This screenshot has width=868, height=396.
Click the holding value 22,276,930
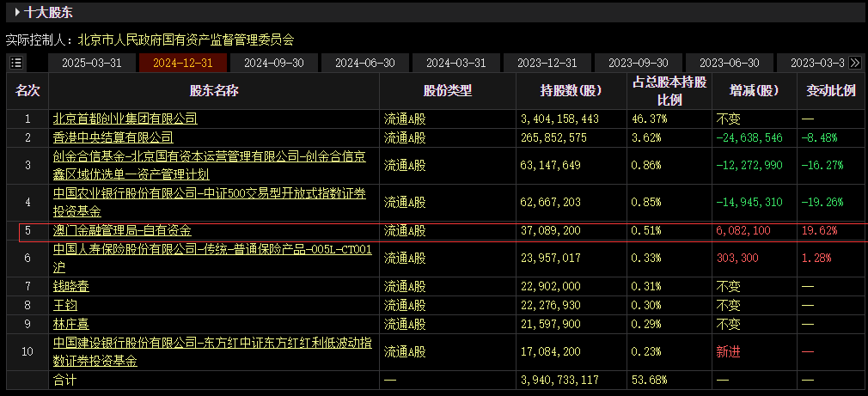click(x=551, y=305)
